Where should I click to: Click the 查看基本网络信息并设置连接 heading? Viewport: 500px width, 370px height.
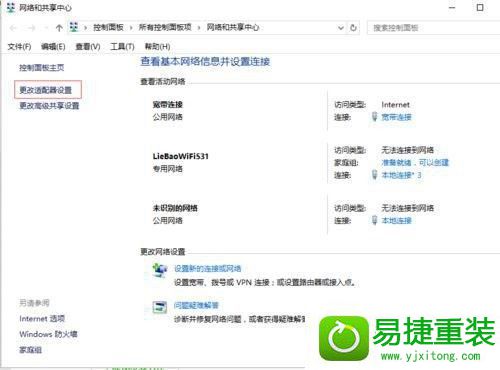[205, 61]
